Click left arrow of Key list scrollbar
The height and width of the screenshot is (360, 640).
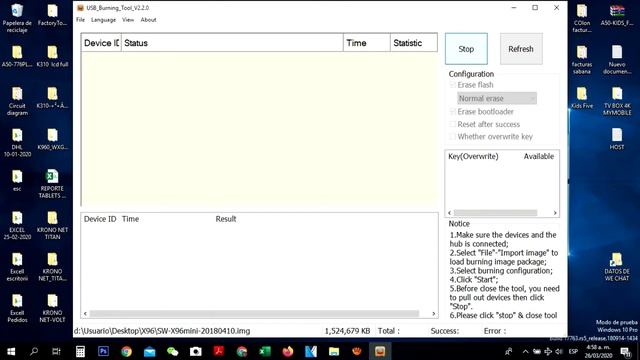[450, 213]
